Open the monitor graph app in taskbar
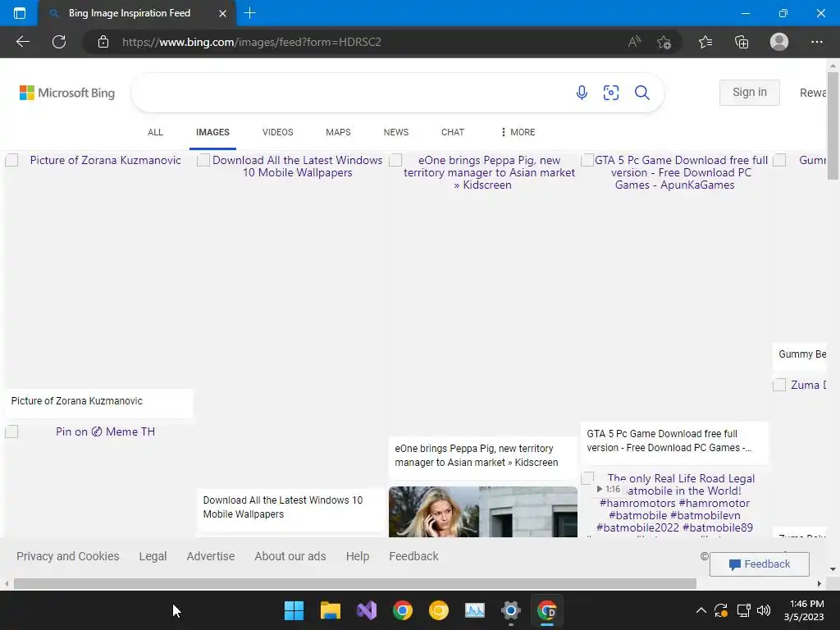 click(x=475, y=610)
